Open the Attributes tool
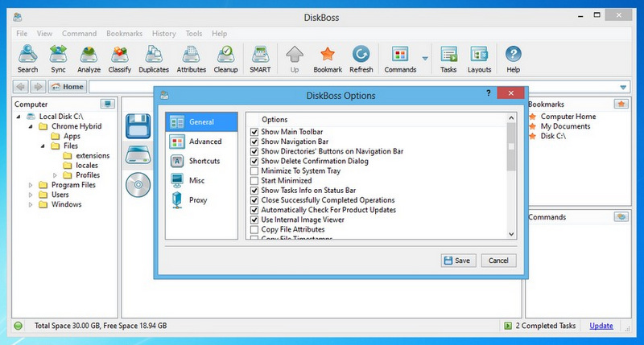This screenshot has height=345, width=644. [192, 59]
